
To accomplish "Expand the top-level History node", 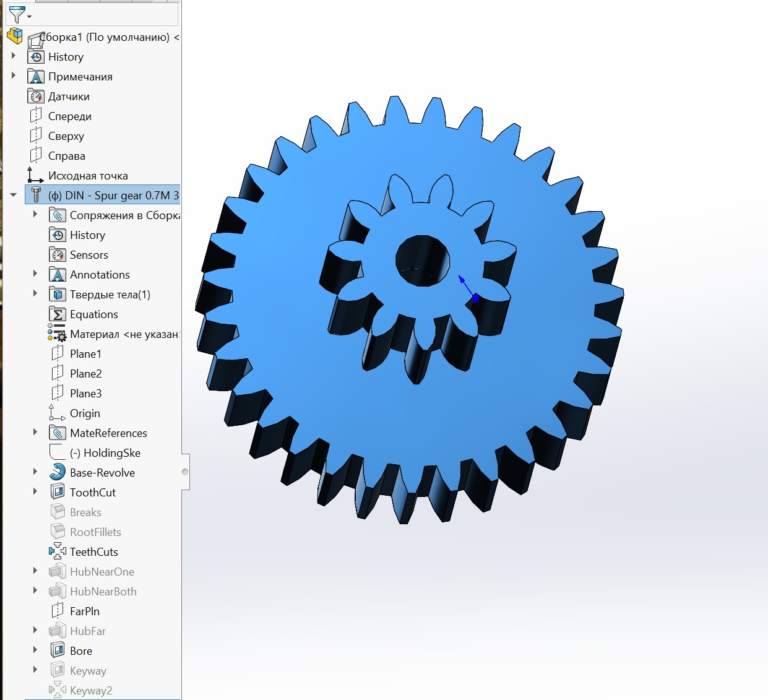I will click(14, 56).
